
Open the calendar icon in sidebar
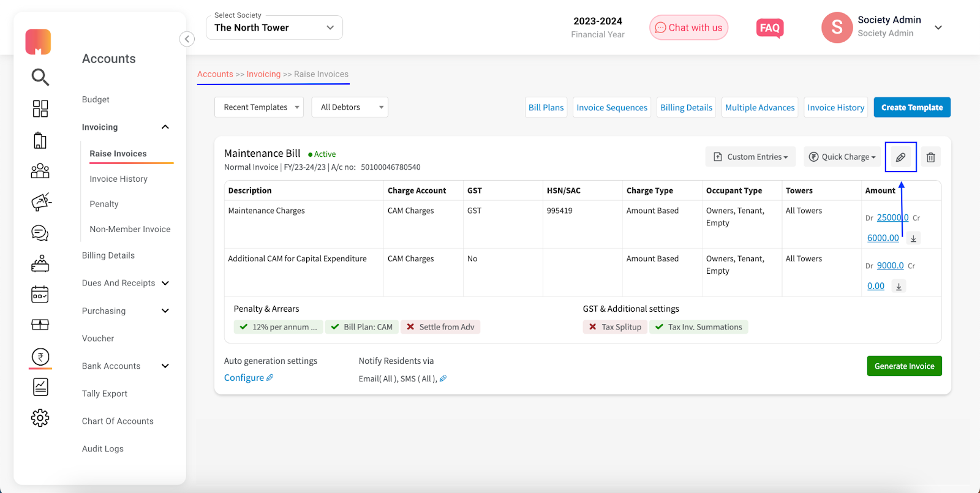point(40,295)
